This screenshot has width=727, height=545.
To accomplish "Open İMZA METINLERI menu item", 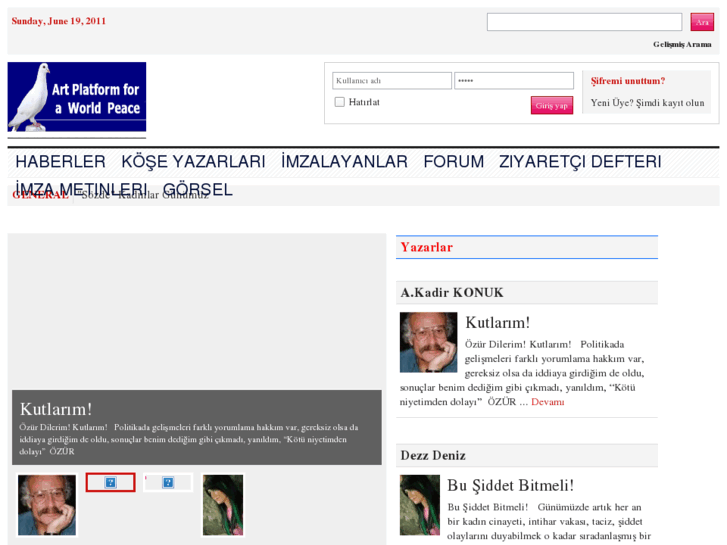I will point(81,189).
